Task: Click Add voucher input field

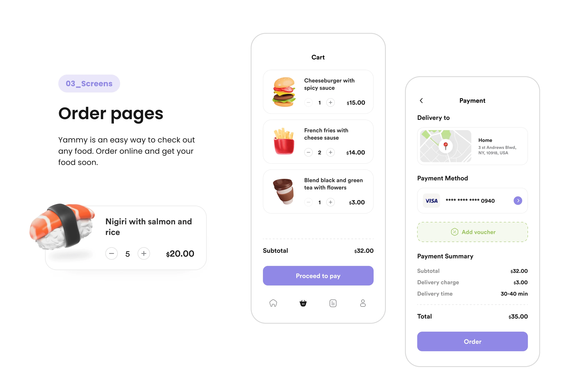Action: click(472, 232)
